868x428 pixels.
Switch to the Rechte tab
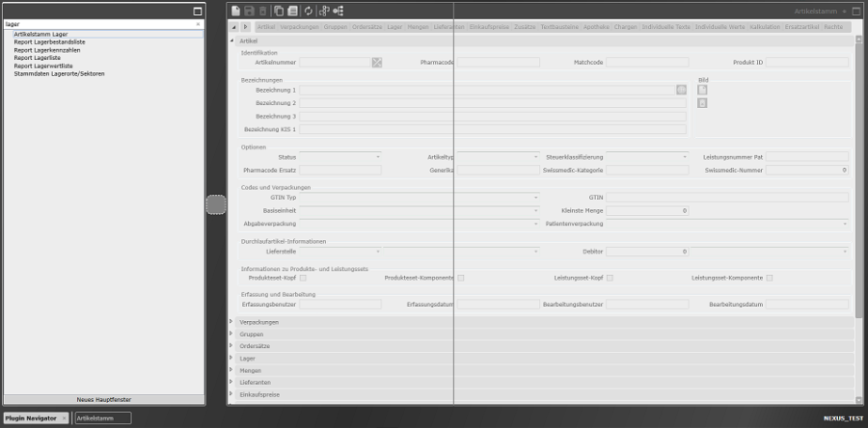(x=833, y=27)
